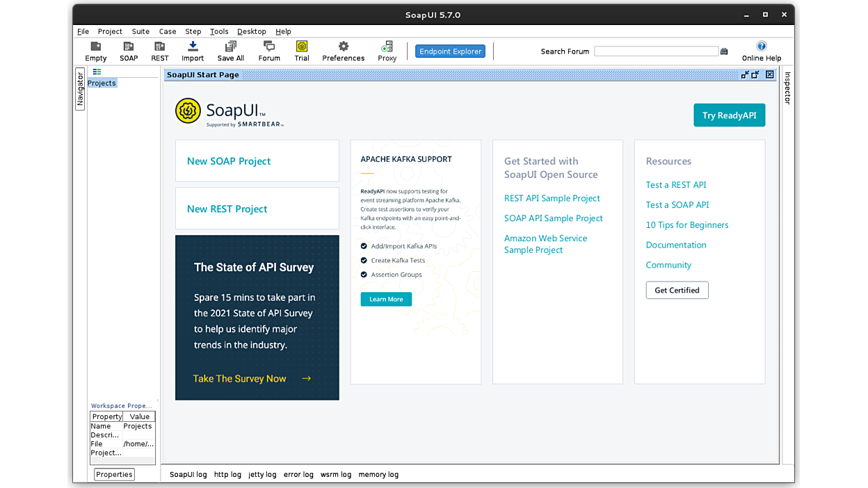Select the Projects workspace entry
Image resolution: width=868 pixels, height=488 pixels.
point(102,83)
